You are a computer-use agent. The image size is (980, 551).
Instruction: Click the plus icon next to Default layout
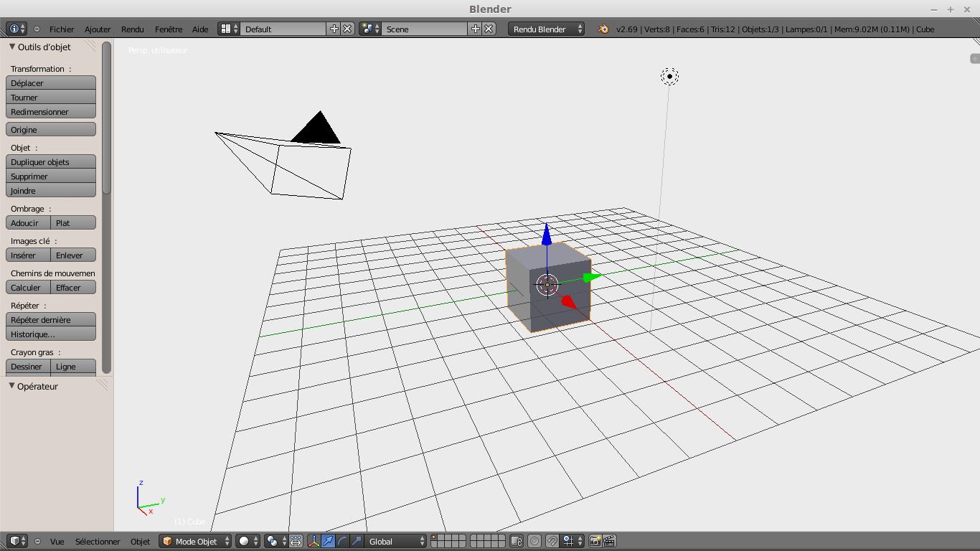334,29
